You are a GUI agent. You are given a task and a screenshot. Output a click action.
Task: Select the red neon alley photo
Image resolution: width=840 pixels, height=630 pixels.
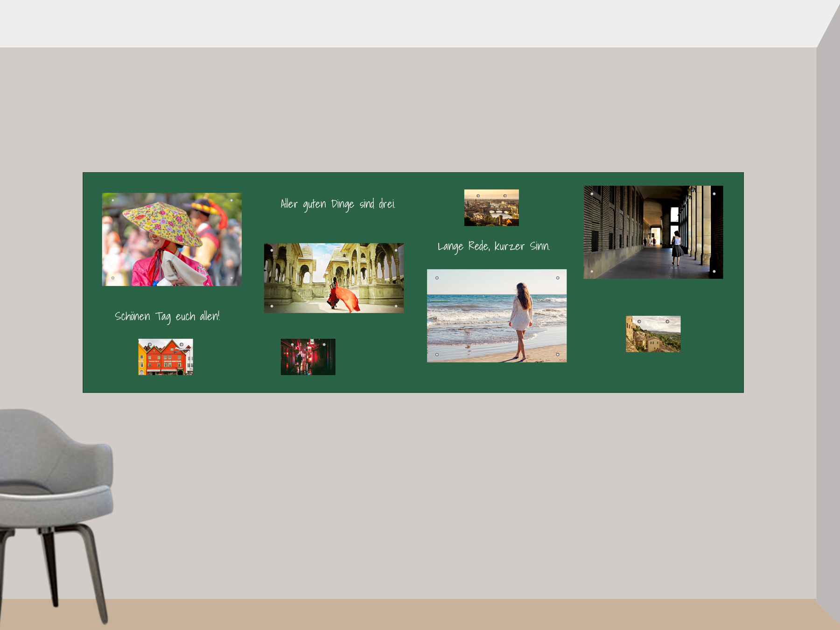pyautogui.click(x=308, y=357)
